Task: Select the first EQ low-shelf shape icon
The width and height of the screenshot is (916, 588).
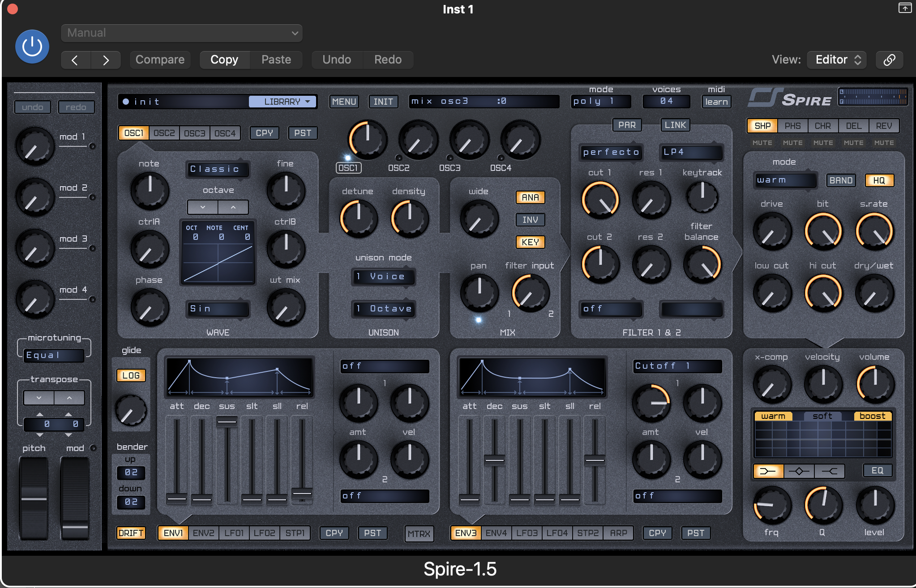Action: click(x=768, y=471)
